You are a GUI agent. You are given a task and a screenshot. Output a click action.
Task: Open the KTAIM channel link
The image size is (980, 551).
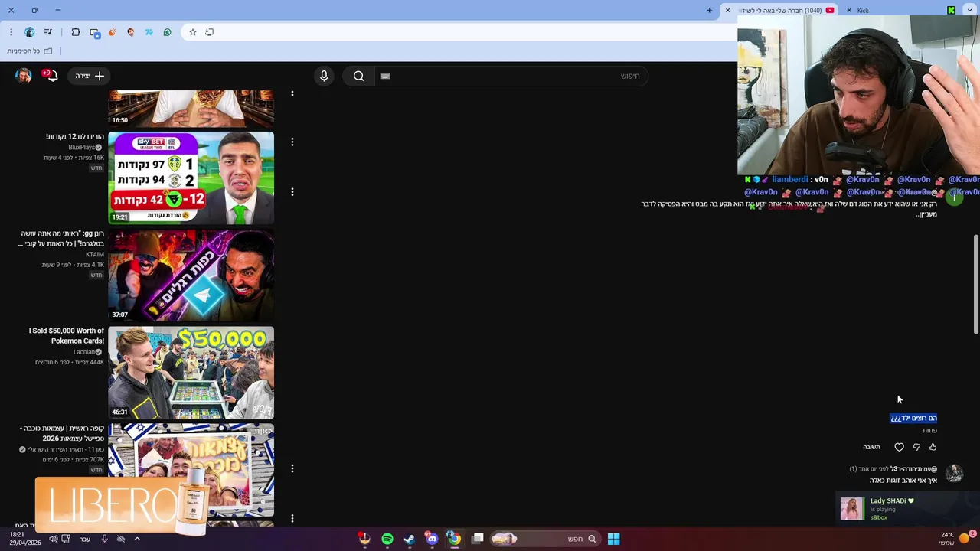[95, 254]
